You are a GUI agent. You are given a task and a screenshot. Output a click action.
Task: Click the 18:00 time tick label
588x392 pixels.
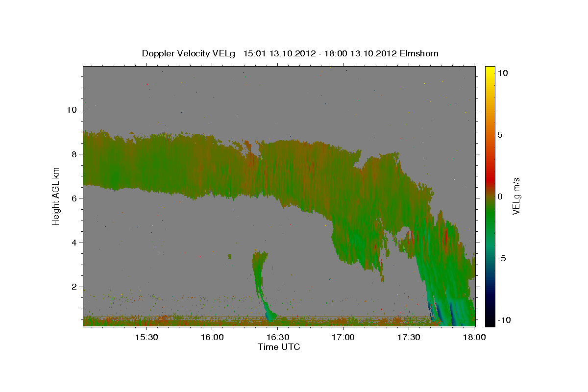[x=474, y=338]
